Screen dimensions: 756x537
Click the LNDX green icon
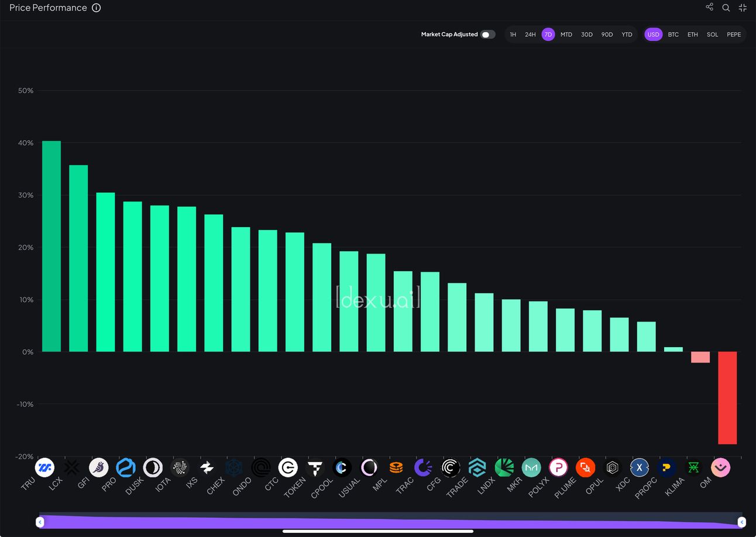tap(504, 467)
